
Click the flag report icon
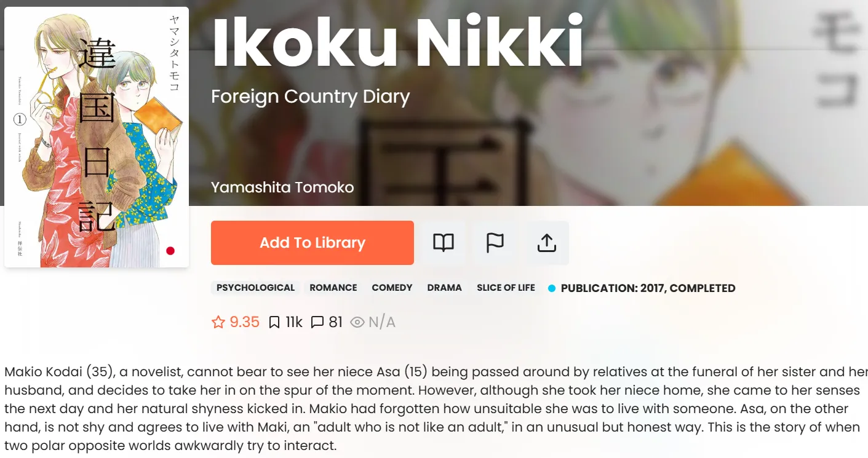pos(495,243)
